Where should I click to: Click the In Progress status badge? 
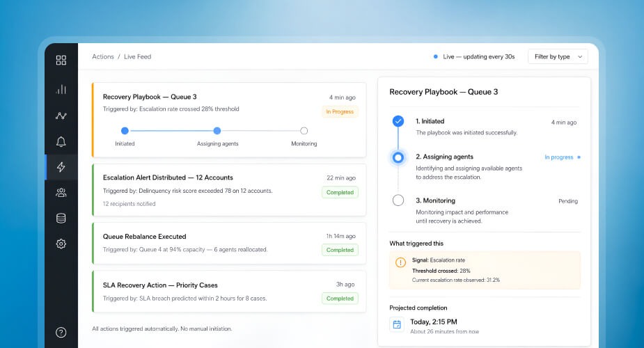[340, 111]
